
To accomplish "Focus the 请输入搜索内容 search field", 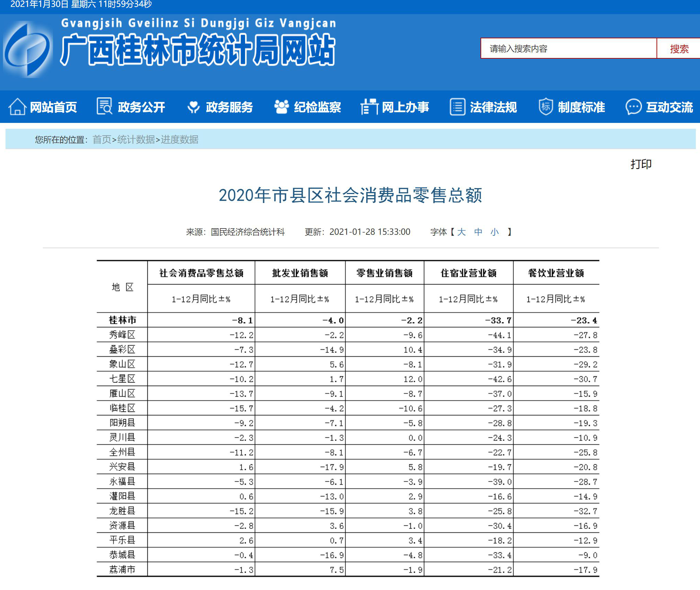I will 568,49.
